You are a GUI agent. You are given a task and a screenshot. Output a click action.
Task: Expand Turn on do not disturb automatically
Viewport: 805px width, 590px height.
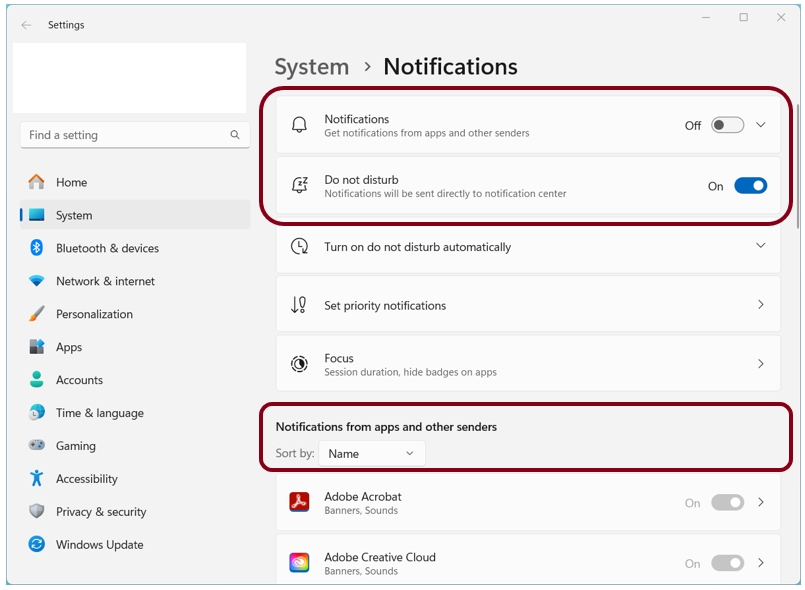pyautogui.click(x=760, y=246)
